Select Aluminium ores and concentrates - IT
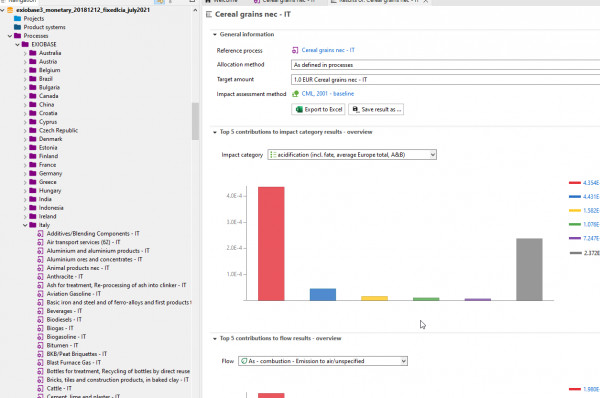Image resolution: width=600 pixels, height=398 pixels. [94, 259]
